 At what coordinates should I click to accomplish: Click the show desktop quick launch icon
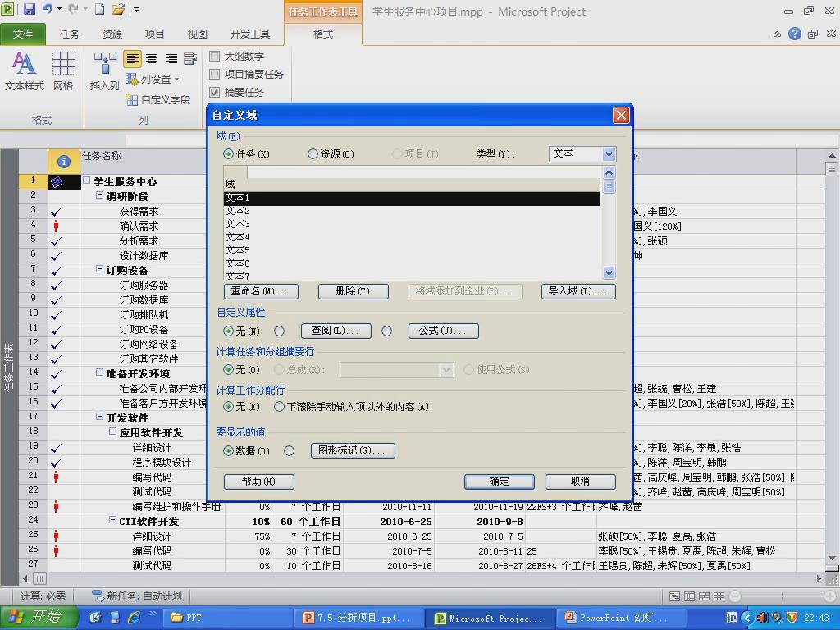click(115, 617)
